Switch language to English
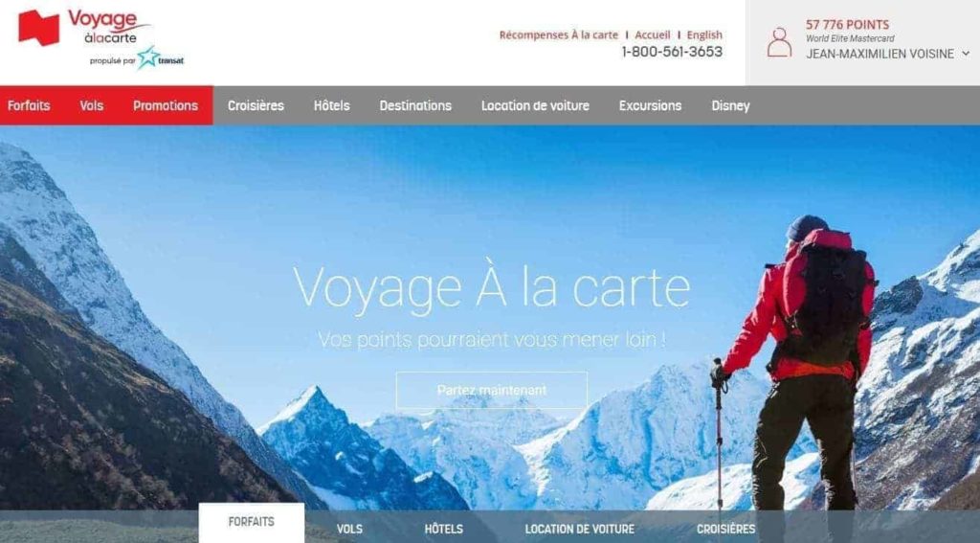The height and width of the screenshot is (543, 980). click(704, 35)
